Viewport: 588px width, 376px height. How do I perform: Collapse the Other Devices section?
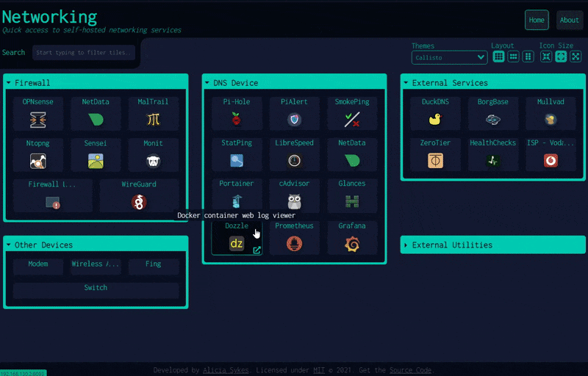coord(96,245)
